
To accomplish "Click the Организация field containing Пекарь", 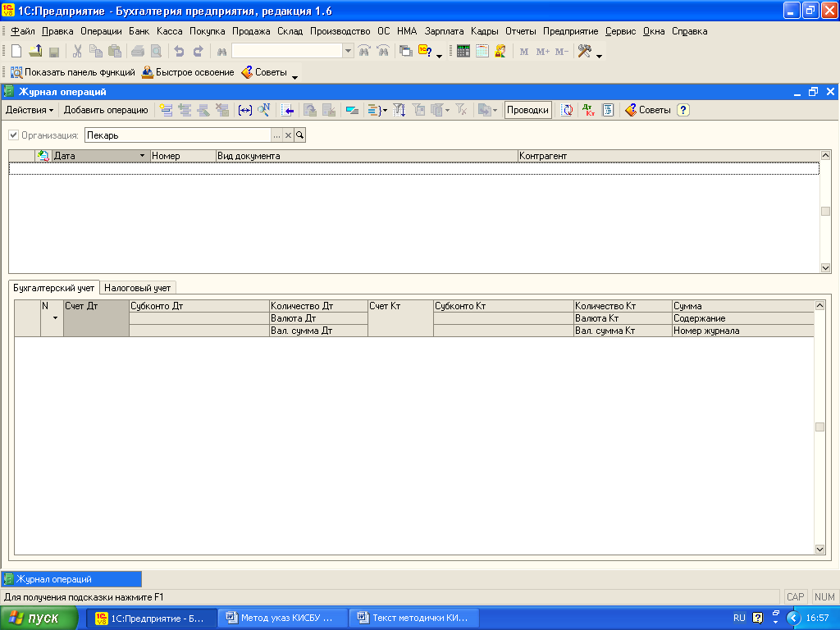I will 178,135.
